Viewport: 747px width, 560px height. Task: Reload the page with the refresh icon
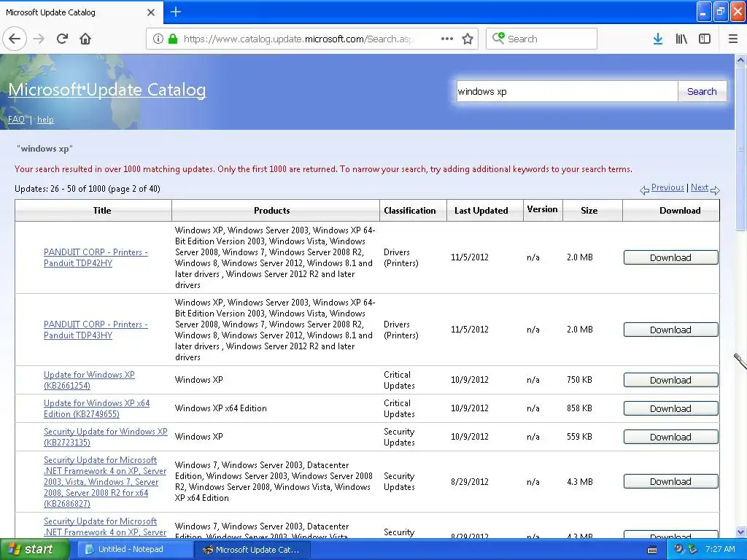point(62,39)
